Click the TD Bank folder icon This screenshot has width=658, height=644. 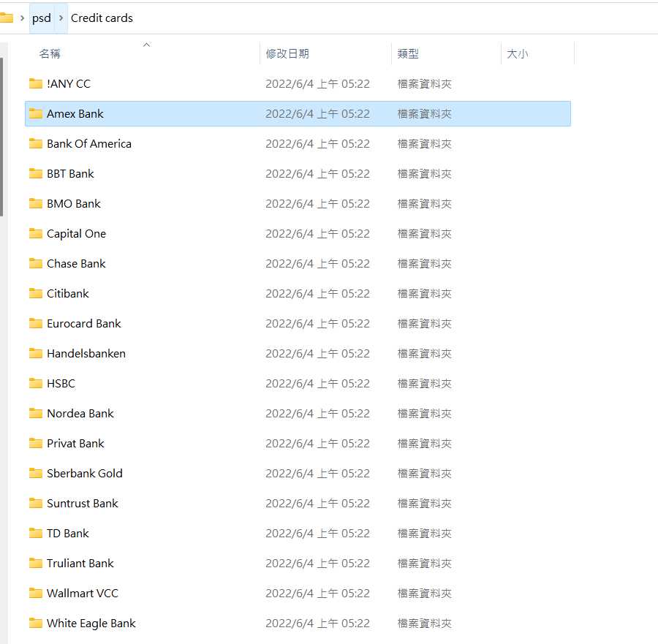click(36, 533)
